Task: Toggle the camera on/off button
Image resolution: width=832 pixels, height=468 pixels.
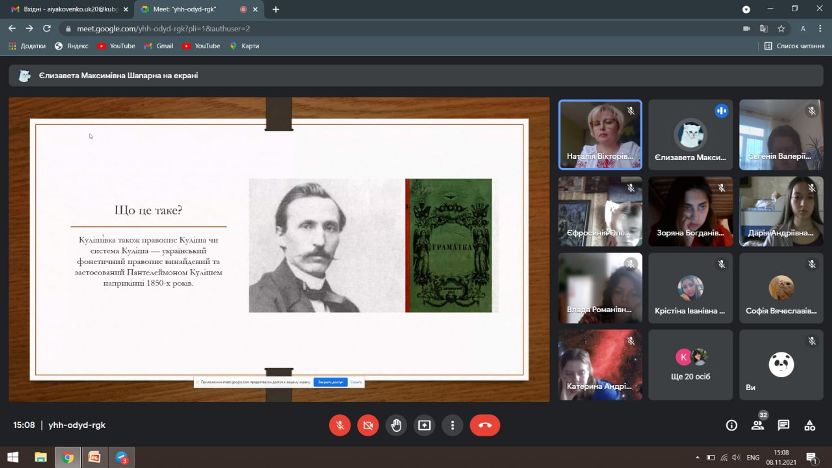Action: (x=368, y=425)
